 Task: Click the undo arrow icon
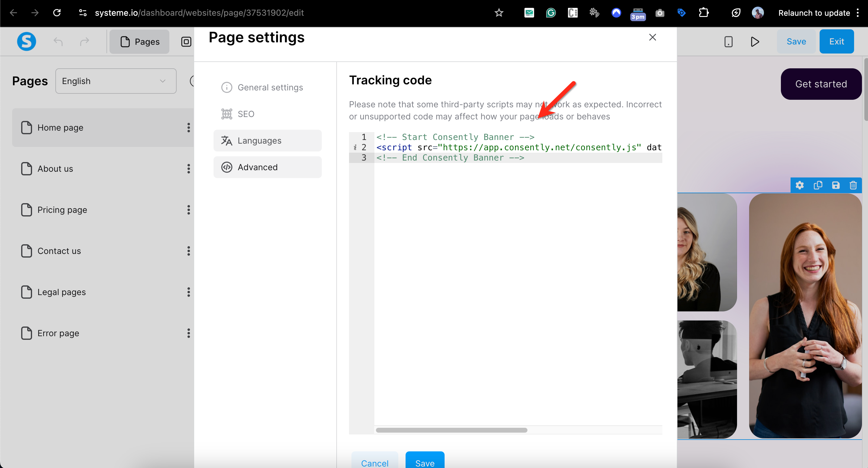(x=58, y=41)
